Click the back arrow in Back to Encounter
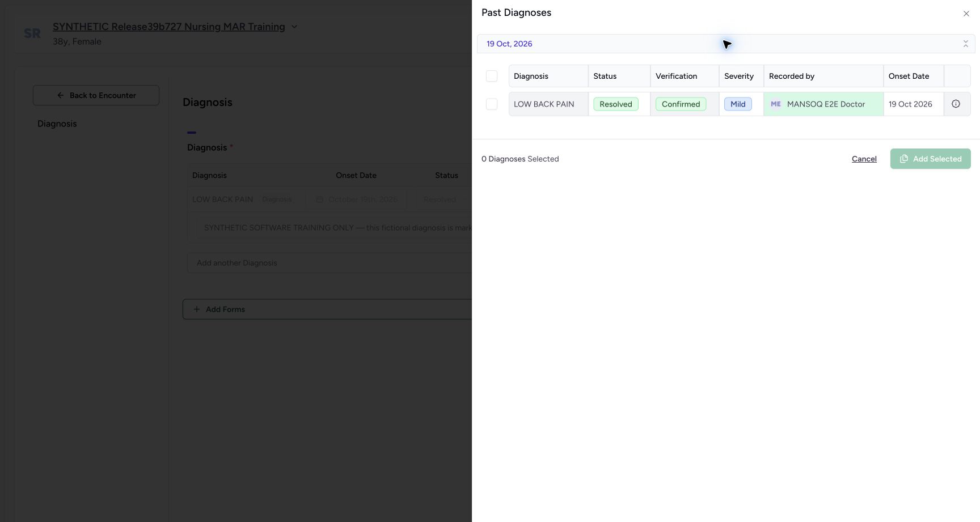The width and height of the screenshot is (980, 522). coord(61,95)
